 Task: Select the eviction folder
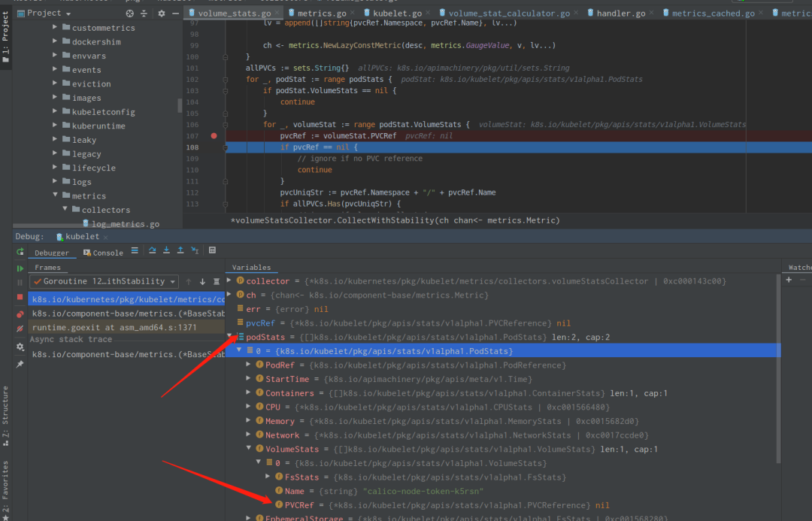click(86, 83)
